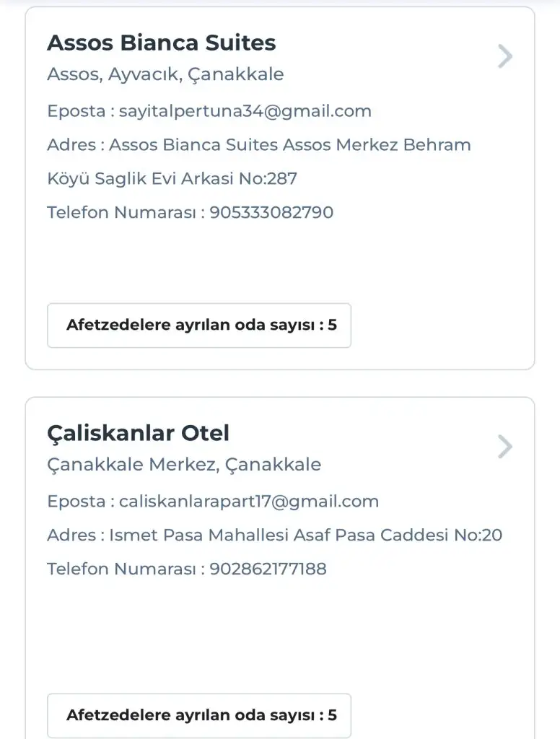This screenshot has height=739, width=560.
Task: Select the 'Çanakkale Merkez, Çanakkale' location text
Action: coord(184,464)
